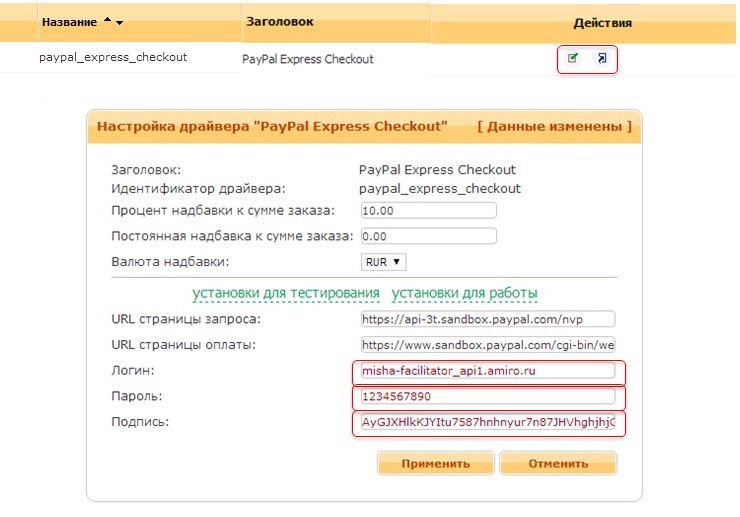Select 'установки для тестирования' tab link

click(x=286, y=293)
